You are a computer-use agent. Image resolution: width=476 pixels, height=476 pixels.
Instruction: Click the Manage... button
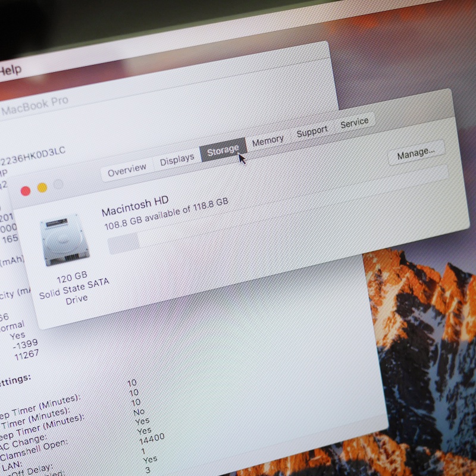click(x=416, y=153)
